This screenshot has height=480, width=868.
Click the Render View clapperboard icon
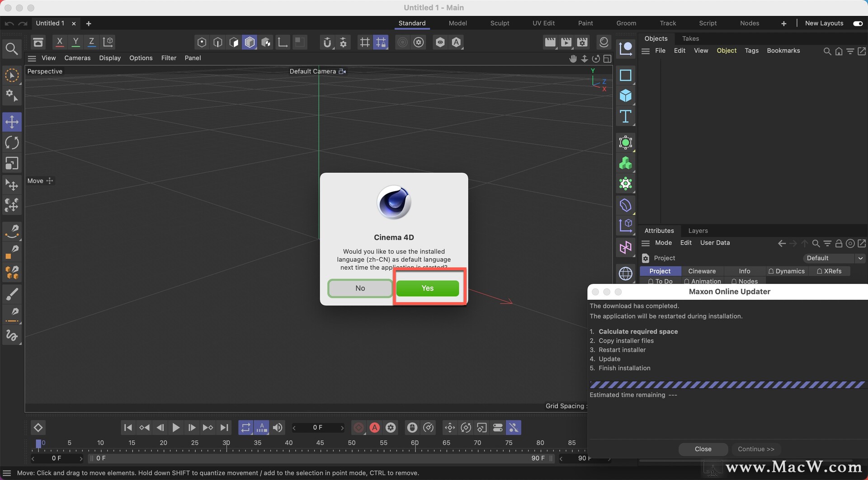click(x=550, y=42)
